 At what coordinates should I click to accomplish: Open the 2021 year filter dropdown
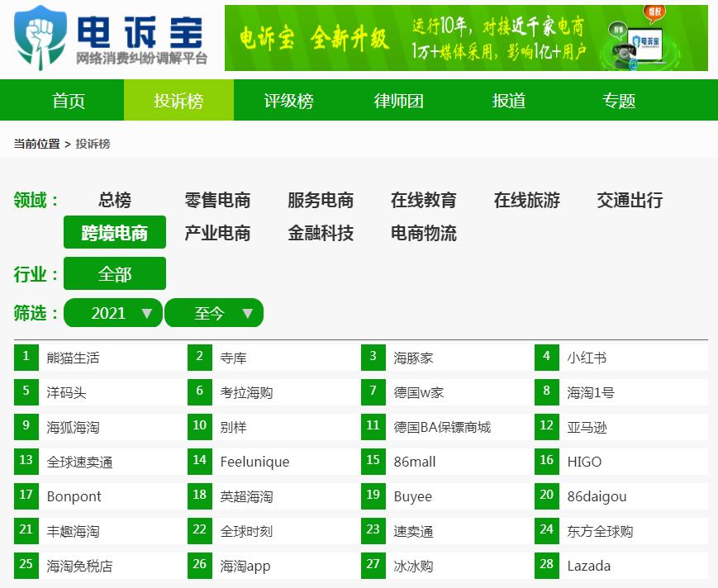coord(112,313)
